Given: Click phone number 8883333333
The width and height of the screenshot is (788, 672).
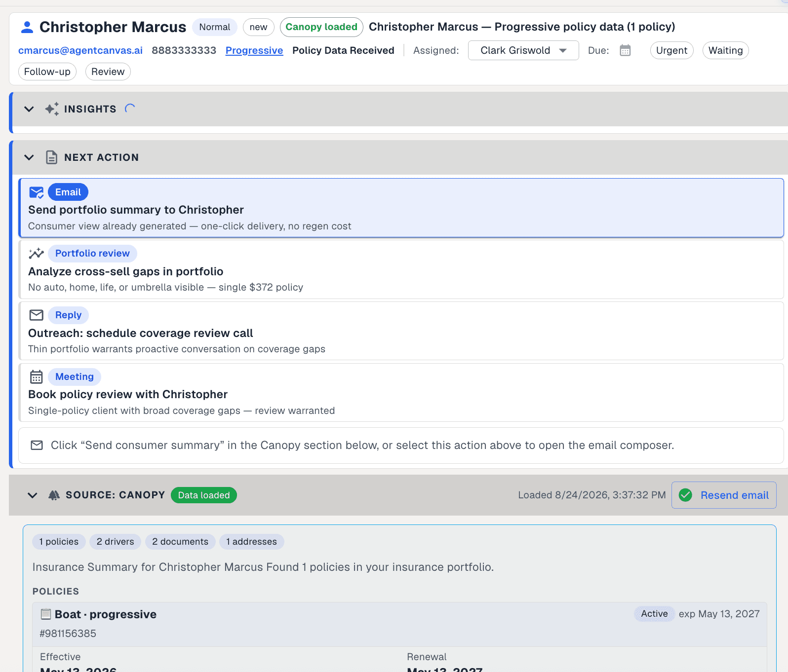Looking at the screenshot, I should click(x=184, y=50).
